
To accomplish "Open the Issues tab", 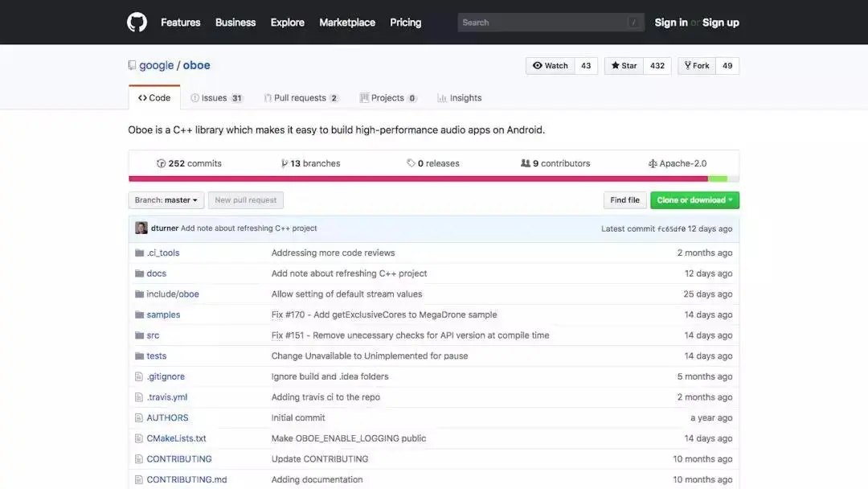I will pos(216,98).
